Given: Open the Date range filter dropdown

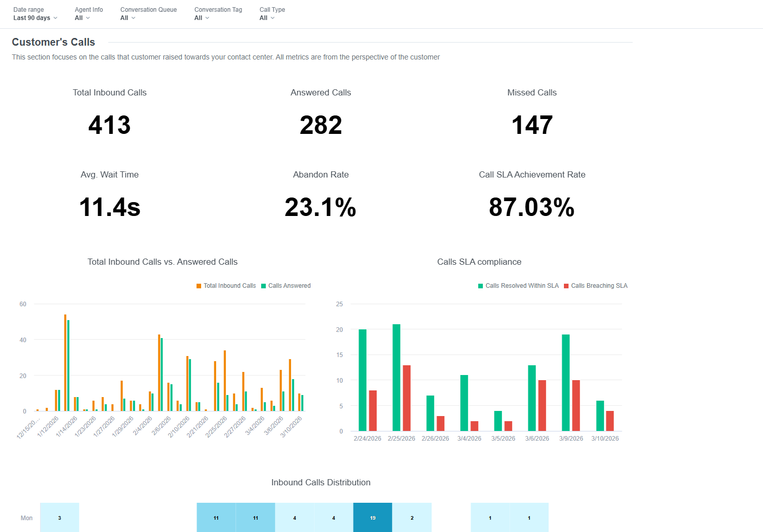Looking at the screenshot, I should (x=35, y=17).
